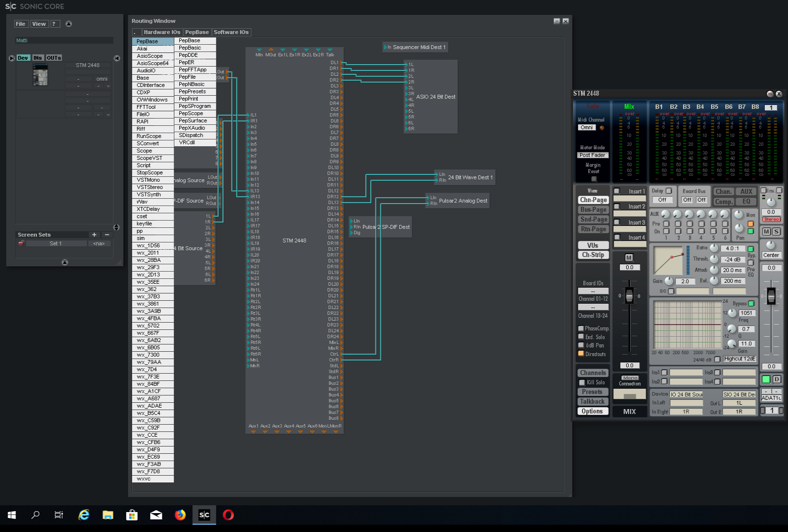Open Opera browser from the taskbar
This screenshot has height=532, width=788.
(228, 515)
